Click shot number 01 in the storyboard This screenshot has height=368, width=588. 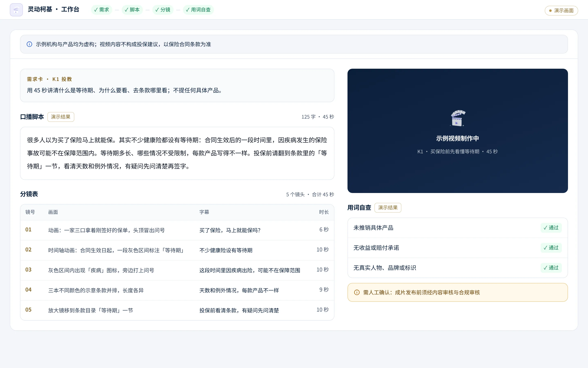(x=28, y=230)
